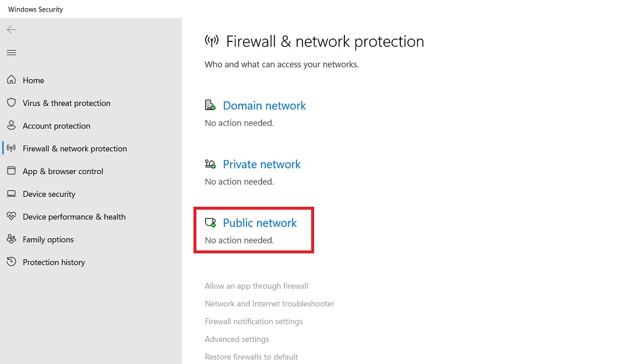Screen dimensions: 641x364
Task: Click the Domain network building icon
Action: 210,105
